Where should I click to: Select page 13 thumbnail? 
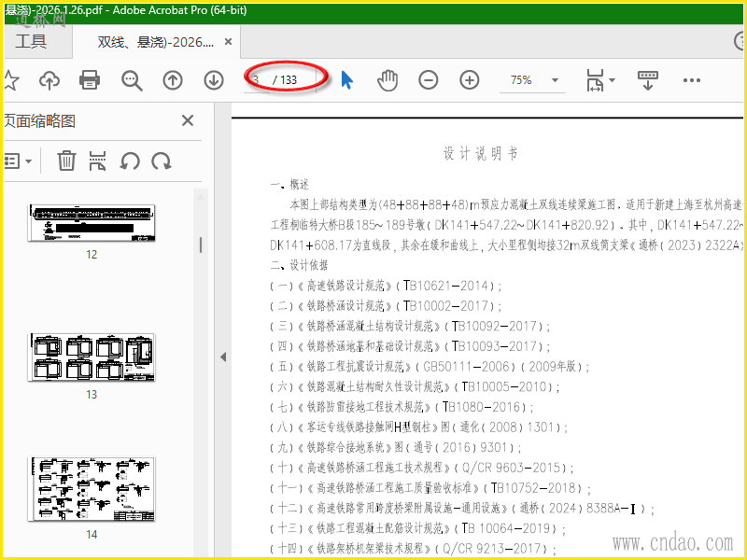pos(92,357)
